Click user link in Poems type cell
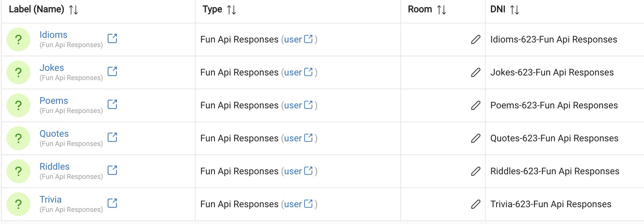 pos(293,105)
